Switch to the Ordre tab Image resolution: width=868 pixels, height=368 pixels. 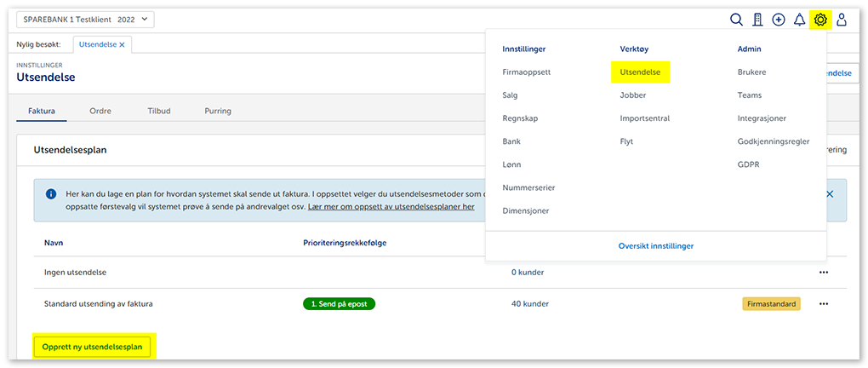100,111
